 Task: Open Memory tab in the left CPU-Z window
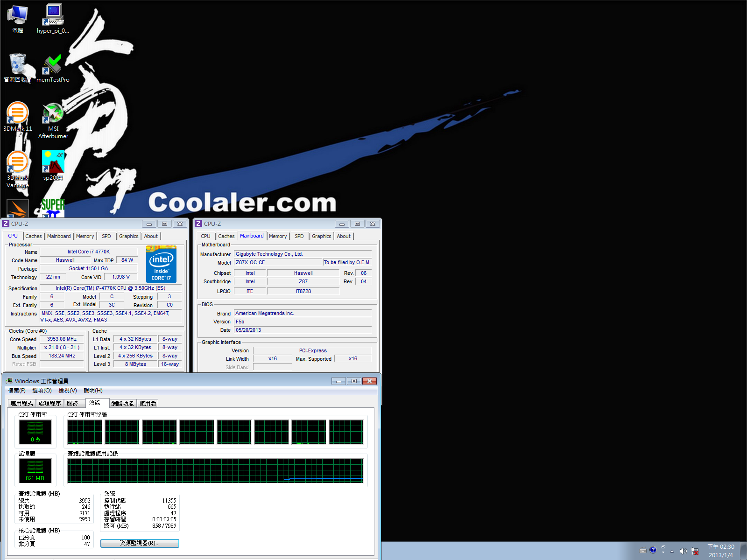85,236
